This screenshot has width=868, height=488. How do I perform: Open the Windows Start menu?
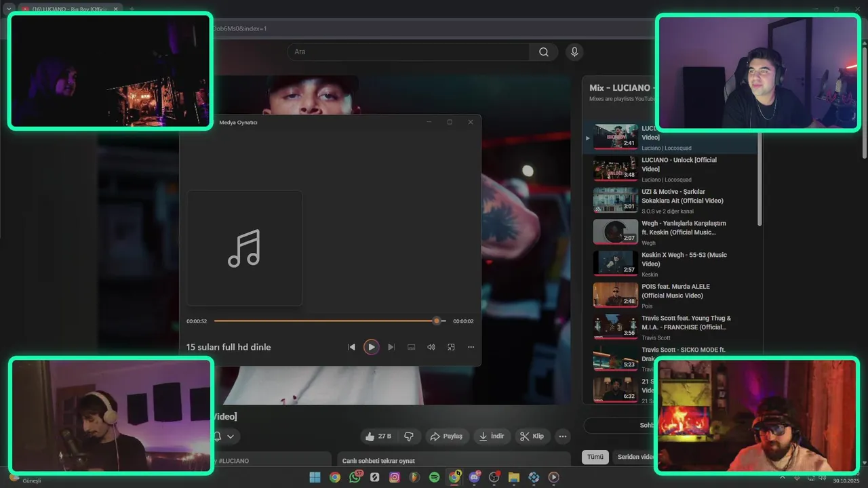point(315,477)
